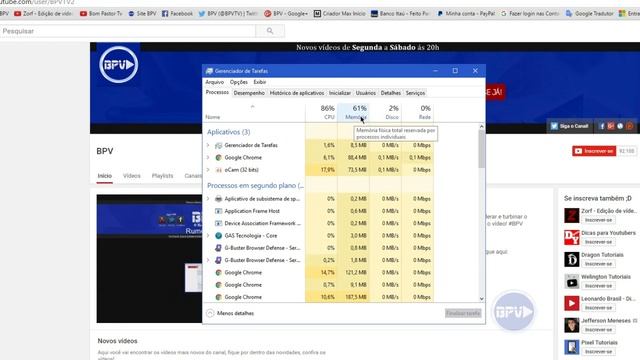Screen dimensions: 640x360
Task: Click the Gerenciador de Tarefas process row icon
Action: point(218,145)
